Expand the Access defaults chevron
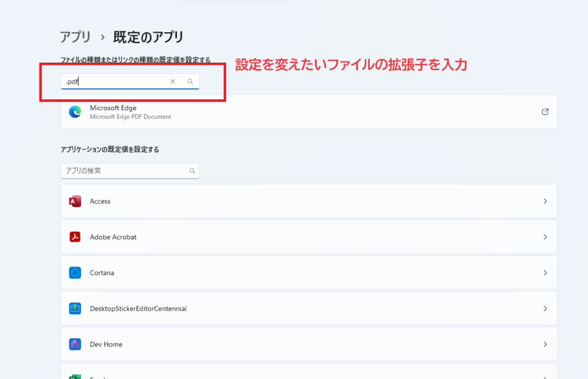588x379 pixels. click(x=546, y=202)
